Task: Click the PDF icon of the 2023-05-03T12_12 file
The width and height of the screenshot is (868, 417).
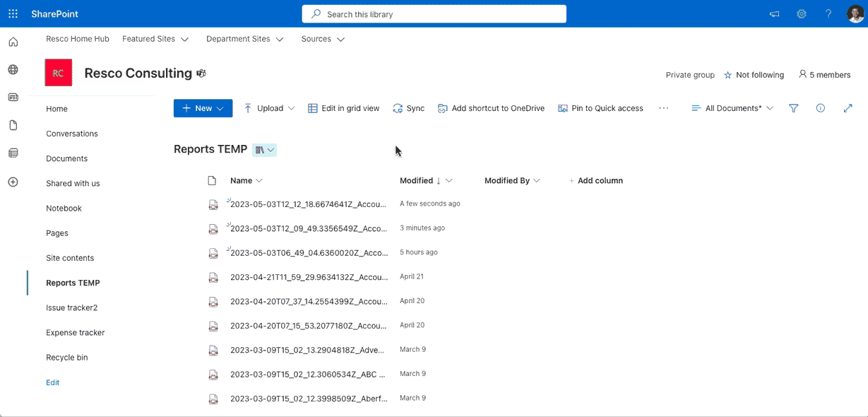Action: [x=213, y=205]
